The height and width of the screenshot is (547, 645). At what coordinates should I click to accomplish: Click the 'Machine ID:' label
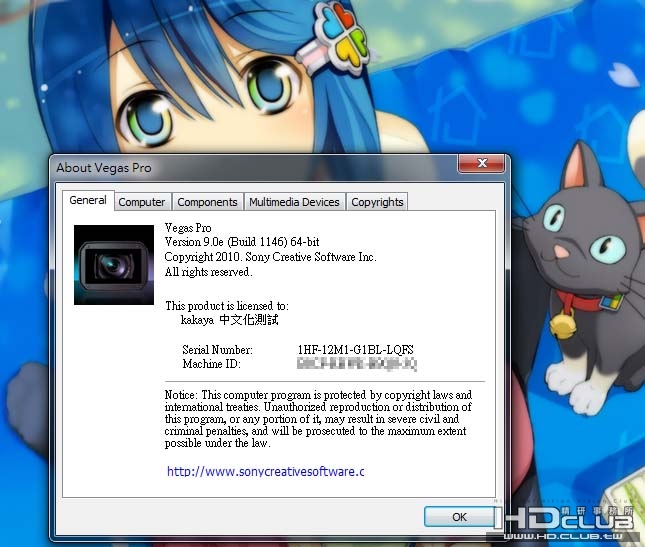click(211, 364)
